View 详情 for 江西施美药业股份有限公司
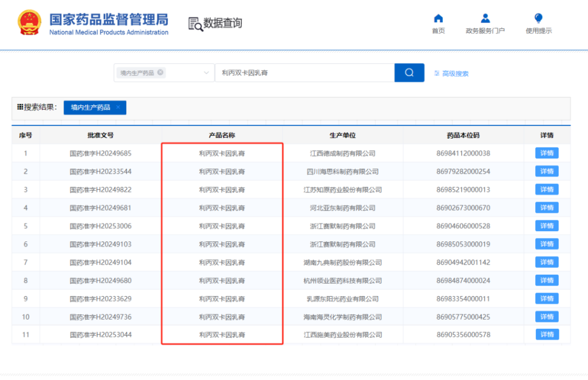588x380 pixels. 547,335
